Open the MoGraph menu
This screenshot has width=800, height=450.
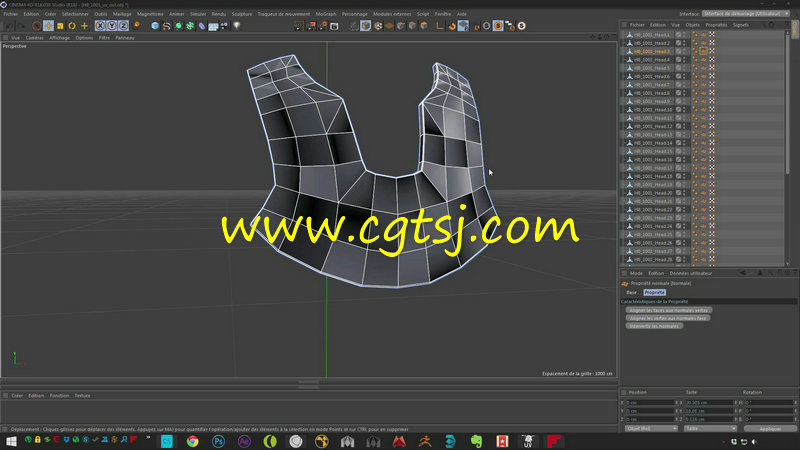click(326, 14)
